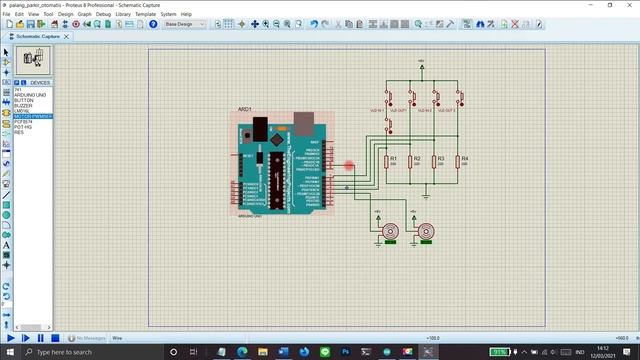Select RES in the devices list

click(x=19, y=132)
